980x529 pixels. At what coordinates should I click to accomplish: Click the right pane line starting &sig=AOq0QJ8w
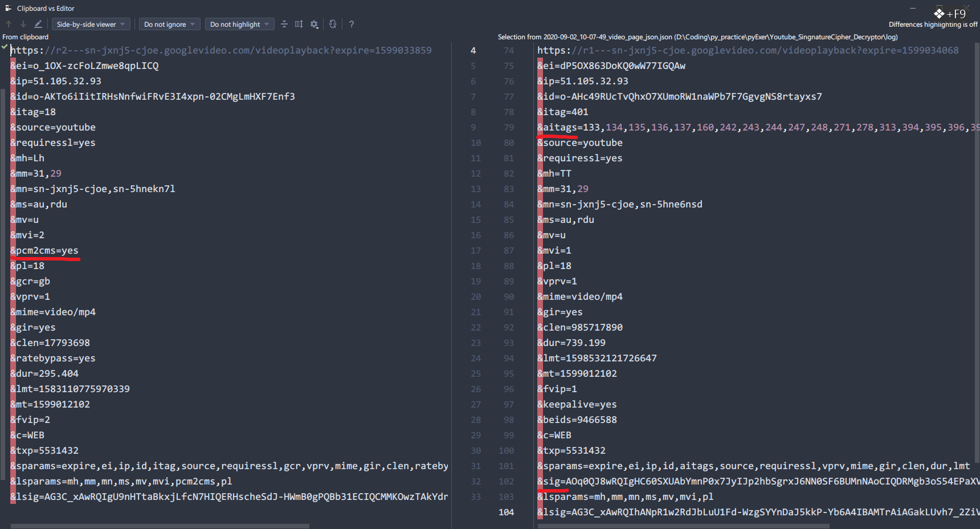pyautogui.click(x=758, y=481)
